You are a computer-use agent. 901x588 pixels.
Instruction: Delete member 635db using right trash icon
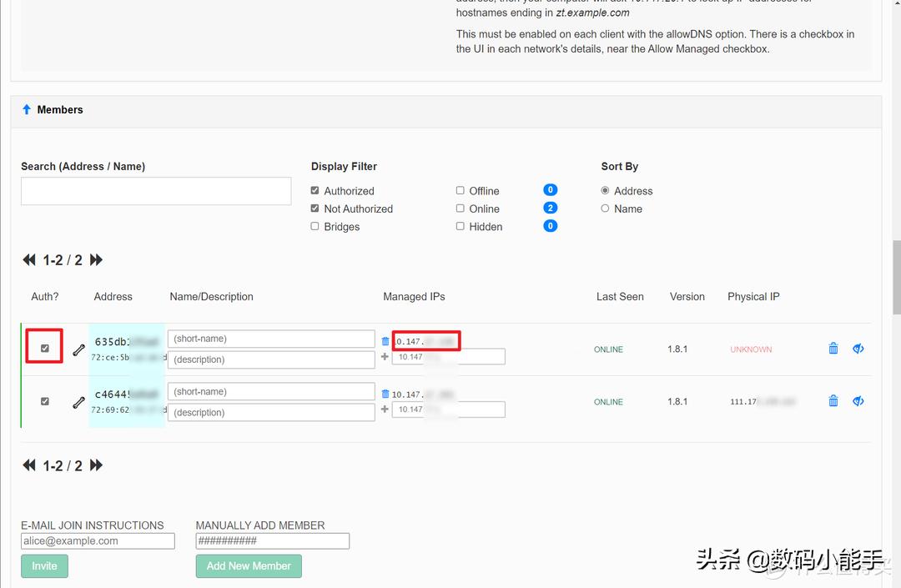click(833, 349)
